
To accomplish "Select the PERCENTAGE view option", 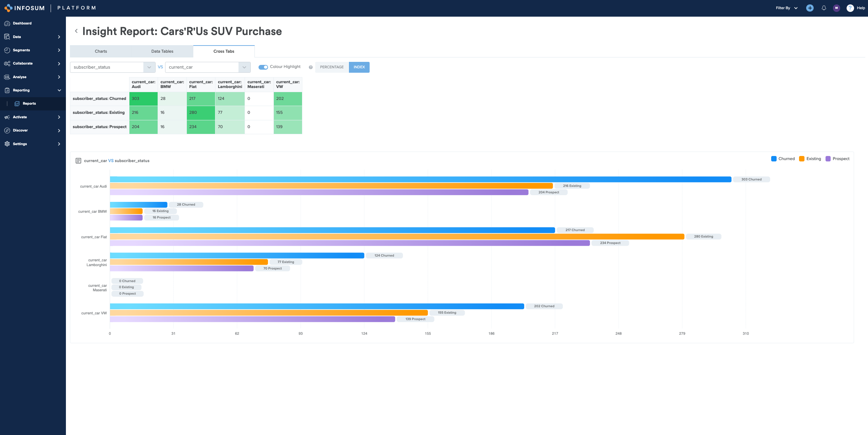I will pyautogui.click(x=332, y=67).
